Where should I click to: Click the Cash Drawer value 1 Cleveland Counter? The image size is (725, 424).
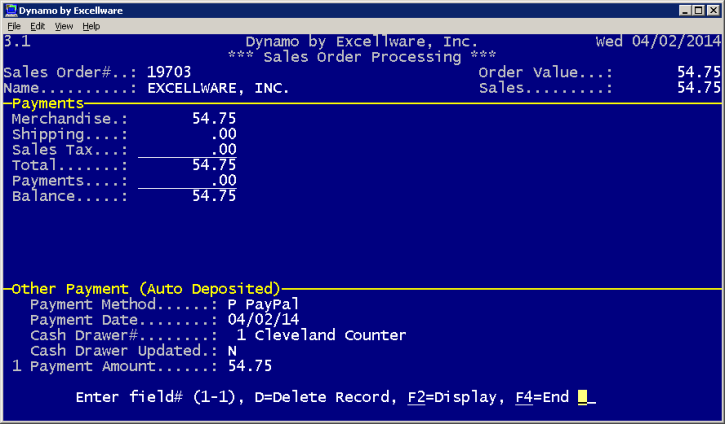(321, 335)
